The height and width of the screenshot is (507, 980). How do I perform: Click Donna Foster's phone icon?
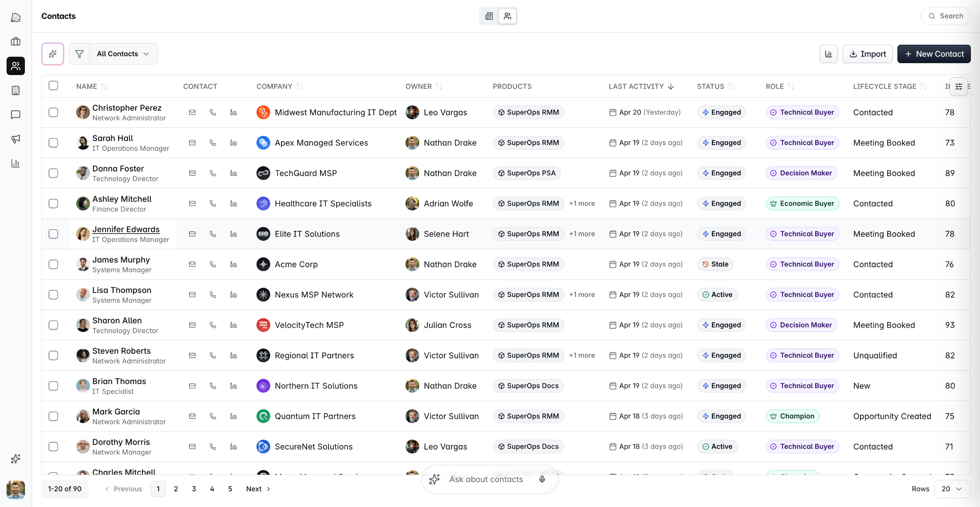213,173
